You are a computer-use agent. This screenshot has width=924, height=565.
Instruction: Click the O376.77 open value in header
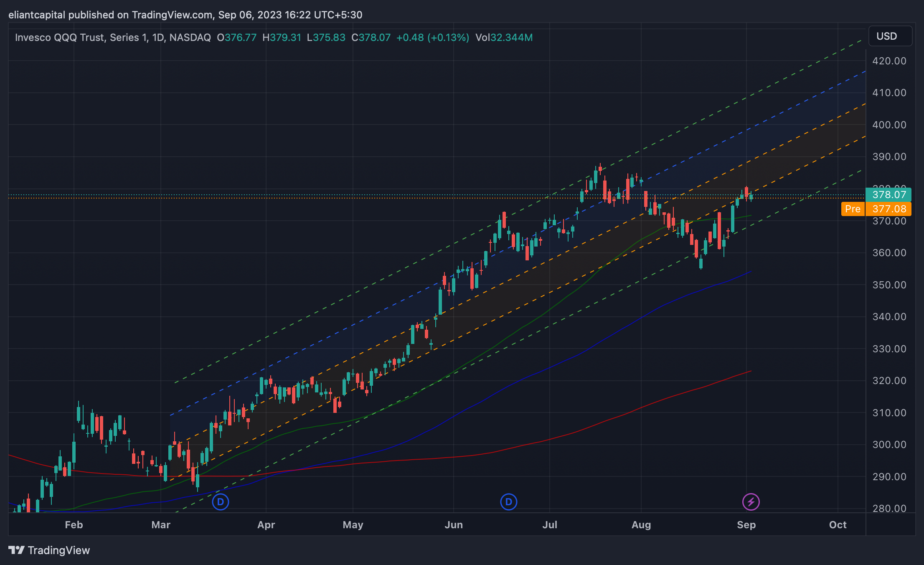click(x=236, y=38)
